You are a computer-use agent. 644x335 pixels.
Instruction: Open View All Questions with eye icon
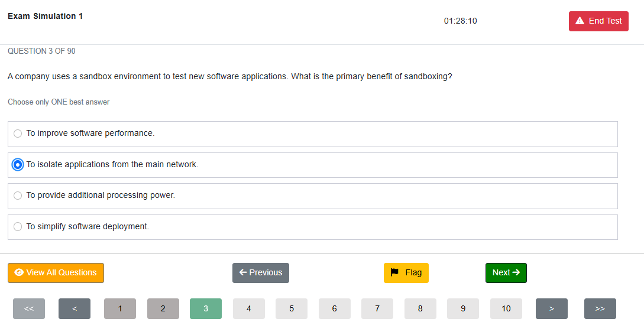point(56,272)
